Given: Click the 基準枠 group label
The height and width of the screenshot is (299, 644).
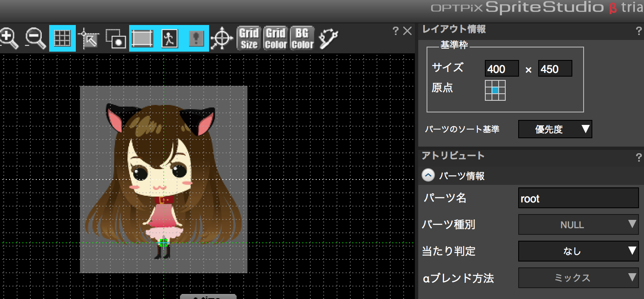Looking at the screenshot, I should click(x=454, y=45).
